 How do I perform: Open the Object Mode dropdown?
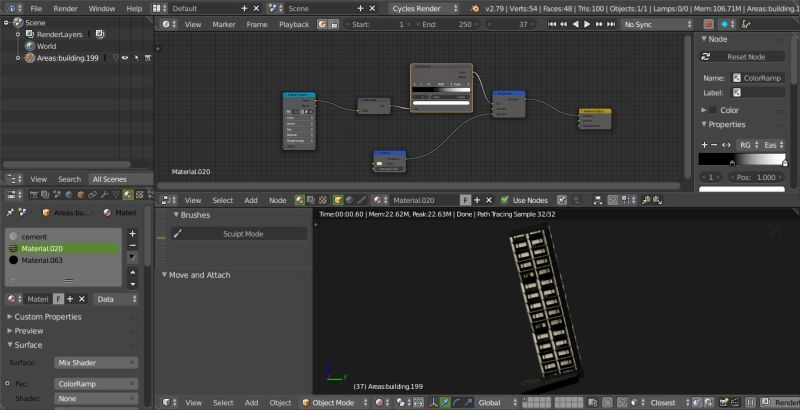tap(334, 403)
